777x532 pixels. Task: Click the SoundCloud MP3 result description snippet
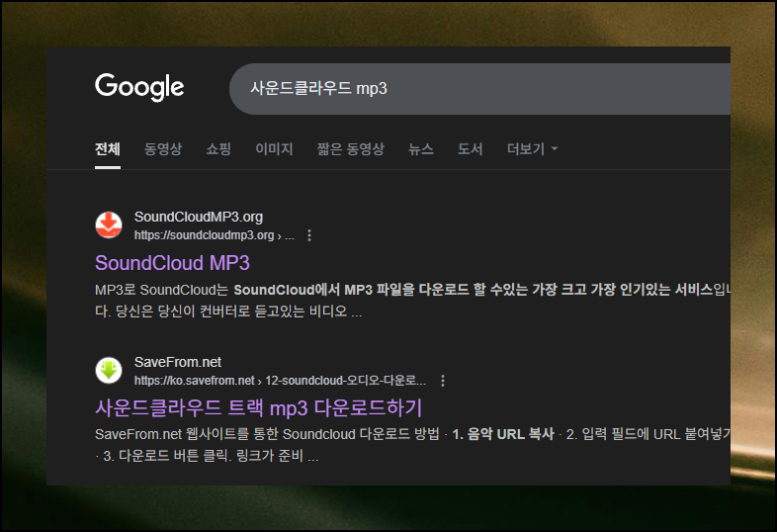[x=412, y=301]
